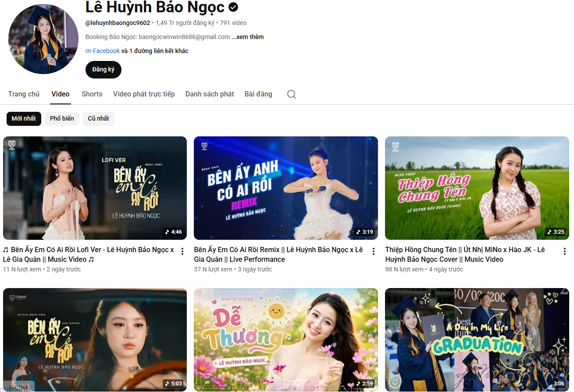Viewport: 574px width, 392px height.
Task: Click '11 N lượt xem • 2 ngày trước'
Action: 42,269
